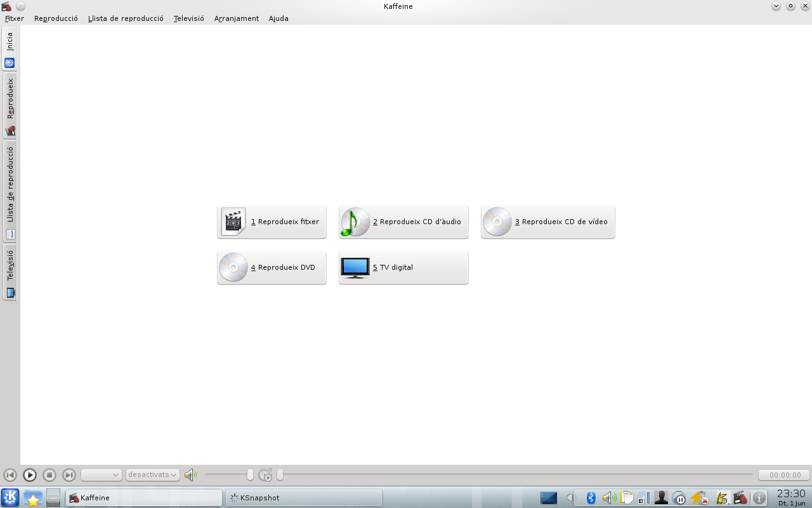Open the Televisió menu
The width and height of the screenshot is (812, 508).
click(x=189, y=18)
